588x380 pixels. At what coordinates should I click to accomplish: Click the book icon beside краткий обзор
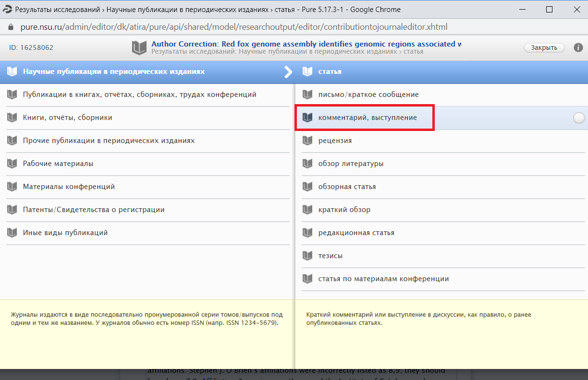307,210
